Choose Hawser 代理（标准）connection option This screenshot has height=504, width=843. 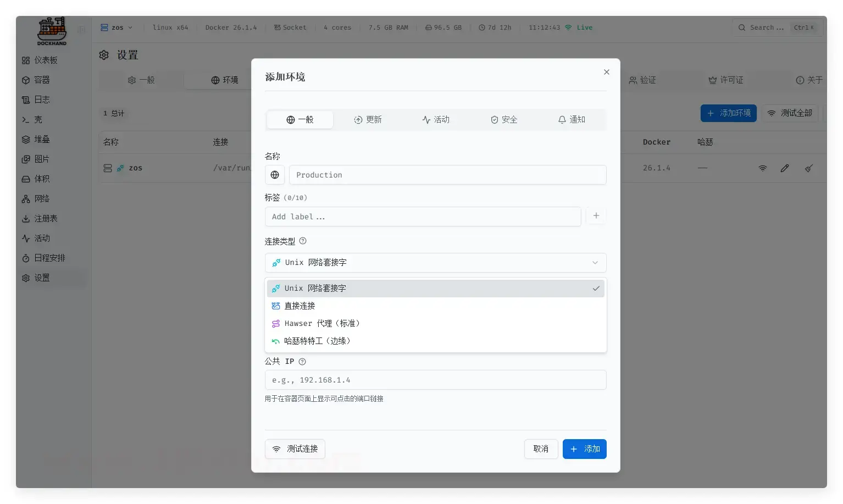[322, 323]
